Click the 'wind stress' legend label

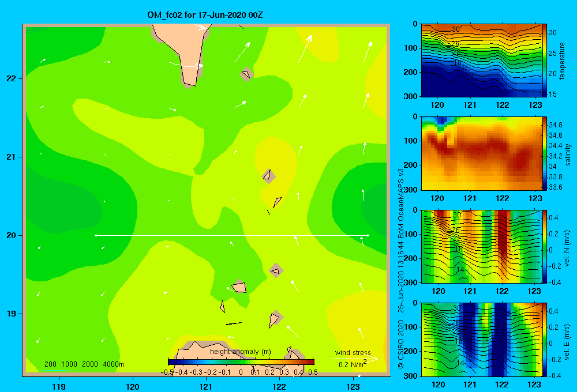[353, 353]
